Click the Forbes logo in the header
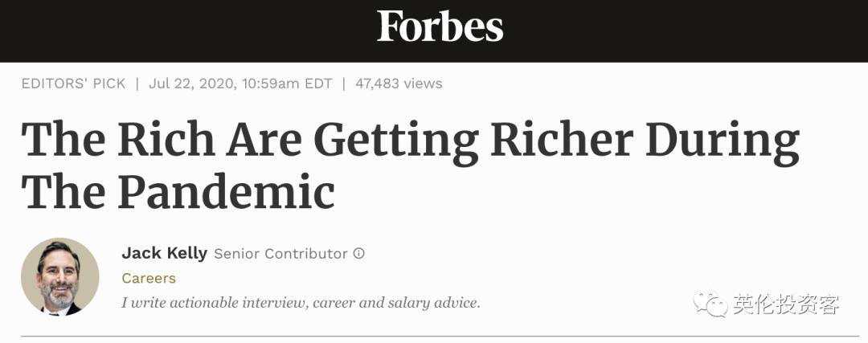The height and width of the screenshot is (343, 868). [440, 27]
